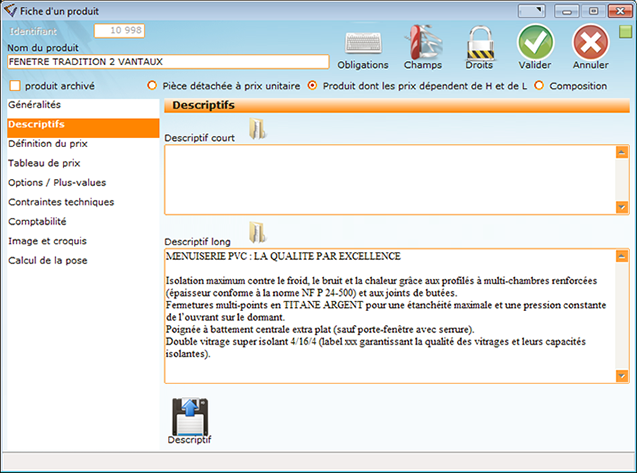Click Descriptif long scrollbar down arrow
The width and height of the screenshot is (637, 473).
click(x=622, y=376)
